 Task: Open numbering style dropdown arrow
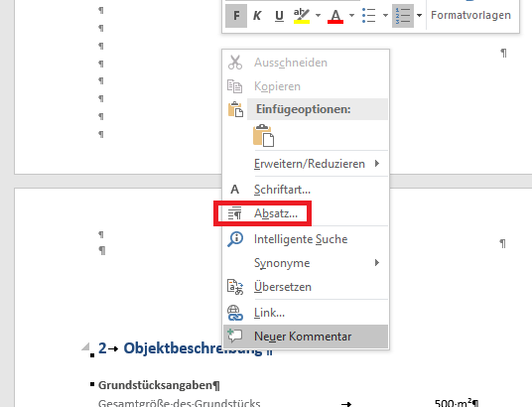[420, 16]
